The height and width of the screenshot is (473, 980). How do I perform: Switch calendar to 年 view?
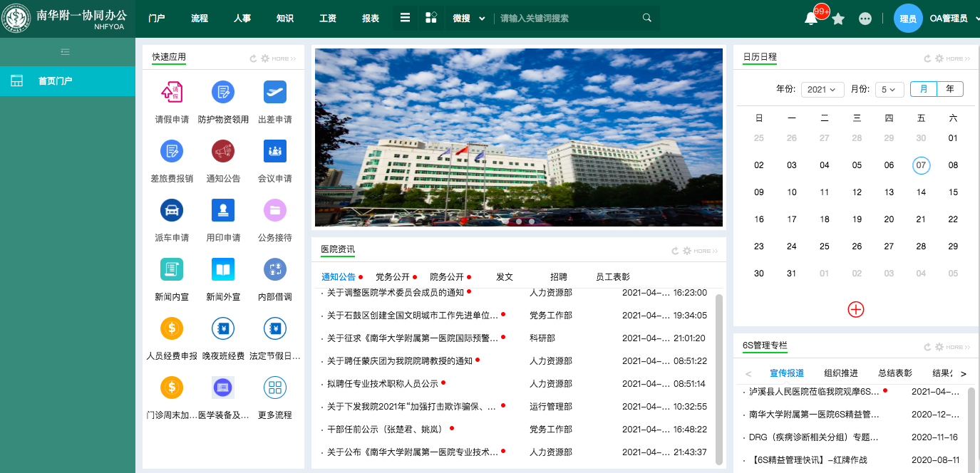click(950, 89)
